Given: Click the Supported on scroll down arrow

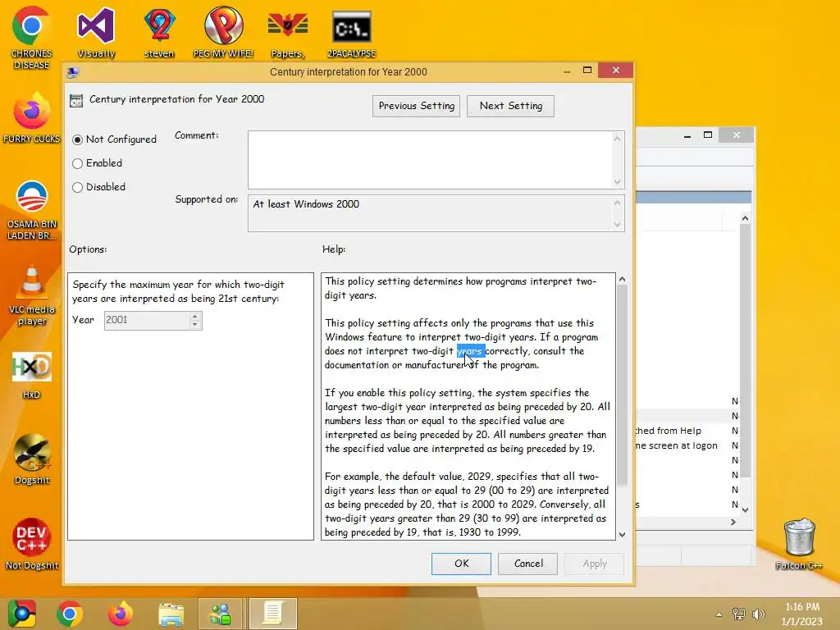Looking at the screenshot, I should tap(617, 224).
